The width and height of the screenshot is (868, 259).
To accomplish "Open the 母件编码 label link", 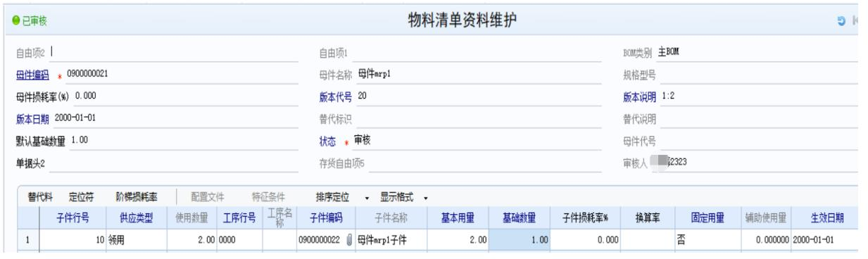I will pos(32,75).
